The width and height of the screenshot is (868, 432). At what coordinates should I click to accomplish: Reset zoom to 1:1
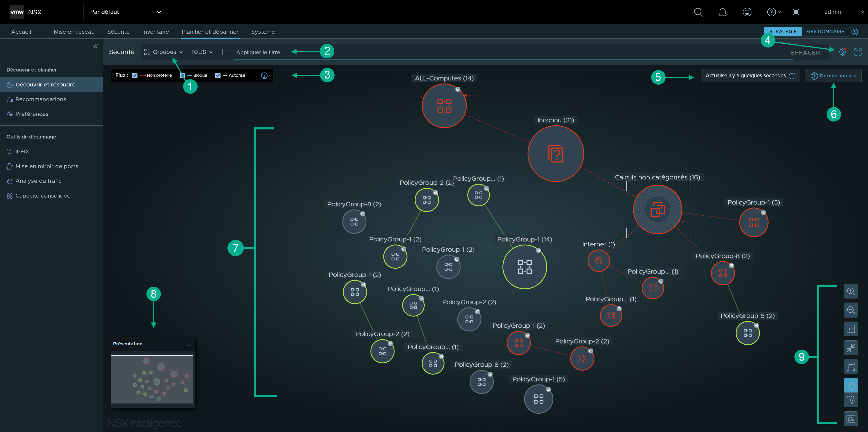coord(851,329)
